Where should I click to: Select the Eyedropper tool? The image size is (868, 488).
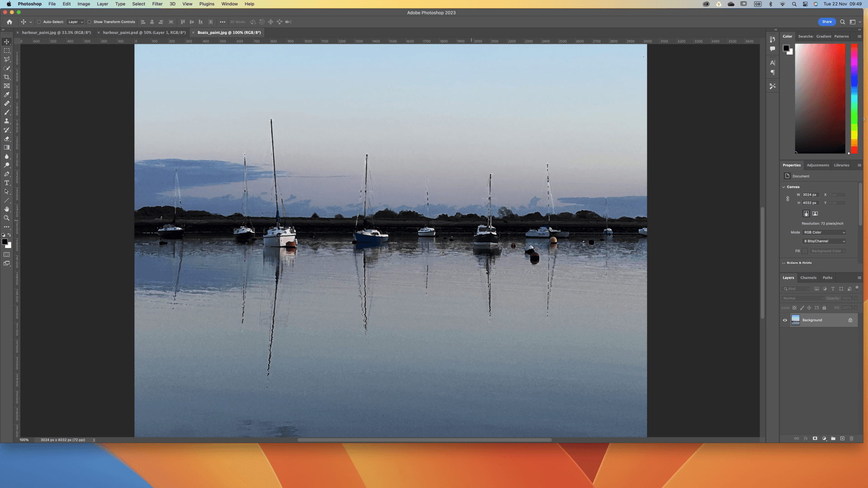[x=7, y=95]
